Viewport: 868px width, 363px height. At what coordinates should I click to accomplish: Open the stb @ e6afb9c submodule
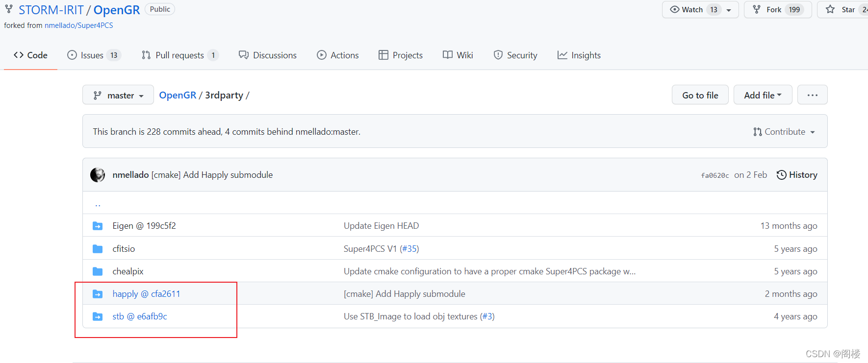[x=140, y=316]
